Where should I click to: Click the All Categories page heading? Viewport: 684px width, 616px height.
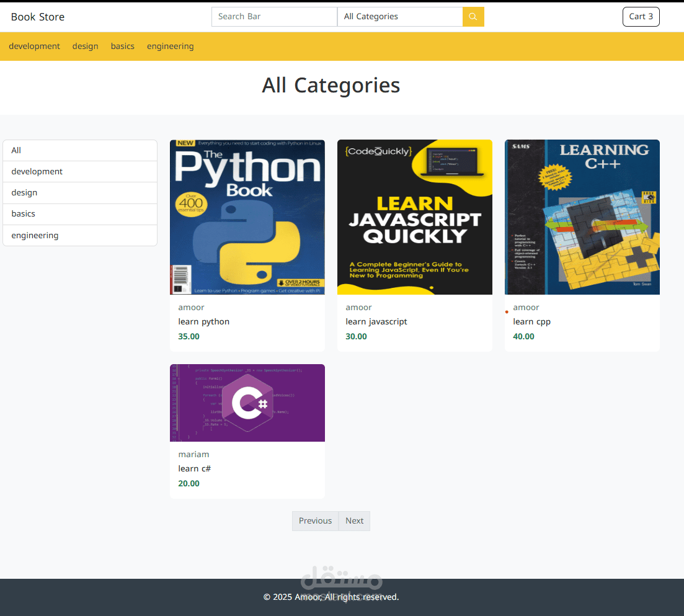331,86
